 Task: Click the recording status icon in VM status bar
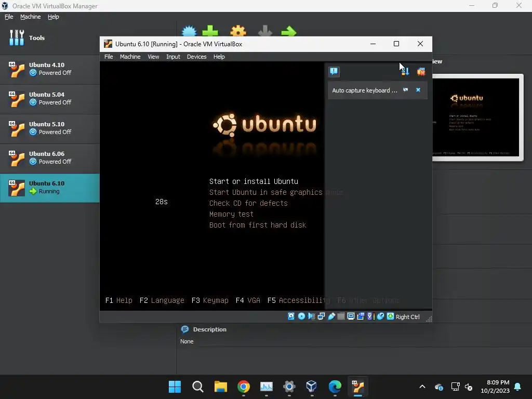click(361, 316)
